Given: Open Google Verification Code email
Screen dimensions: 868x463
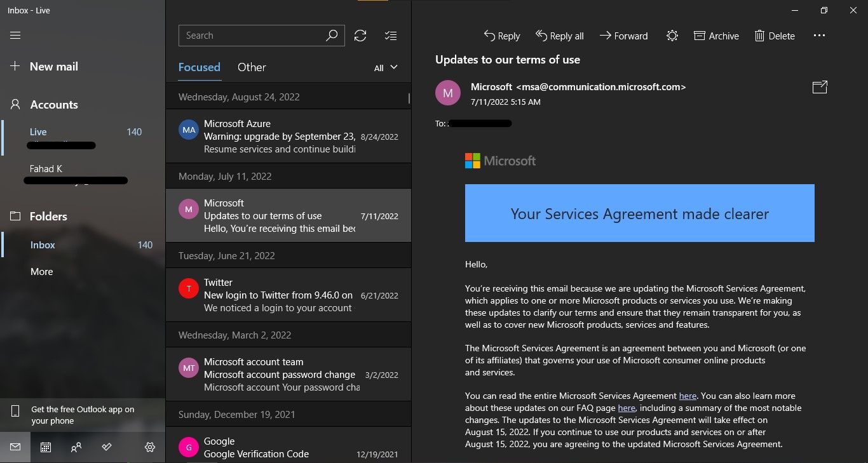Looking at the screenshot, I should pos(288,445).
